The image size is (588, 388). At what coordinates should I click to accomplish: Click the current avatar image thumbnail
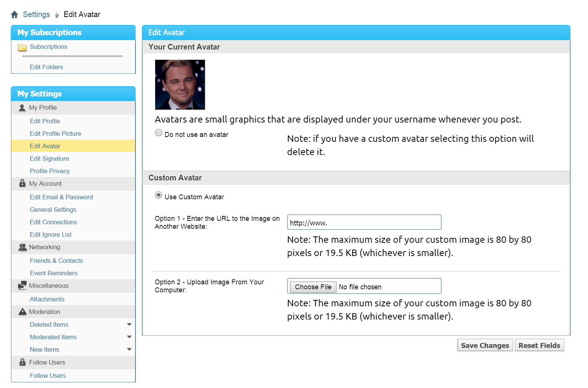[x=180, y=85]
